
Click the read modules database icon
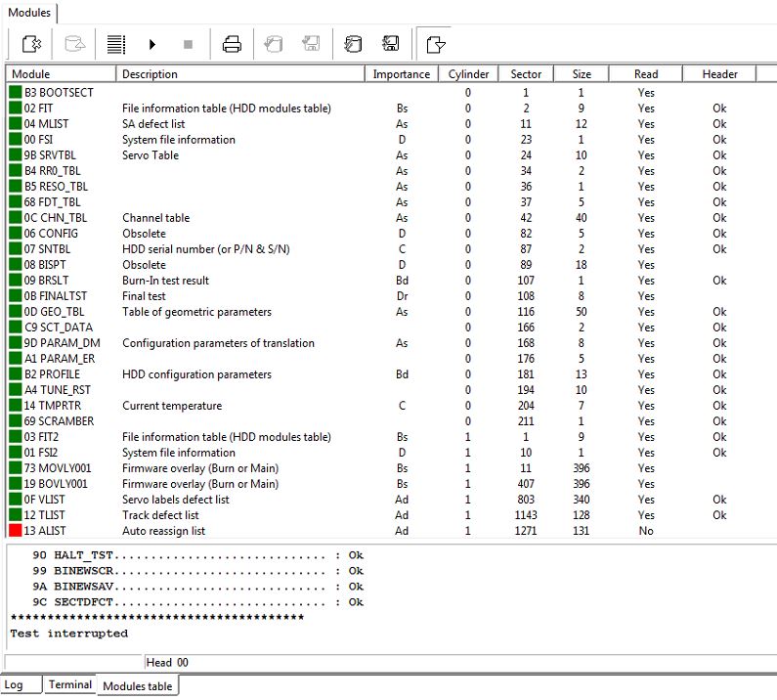coord(353,44)
